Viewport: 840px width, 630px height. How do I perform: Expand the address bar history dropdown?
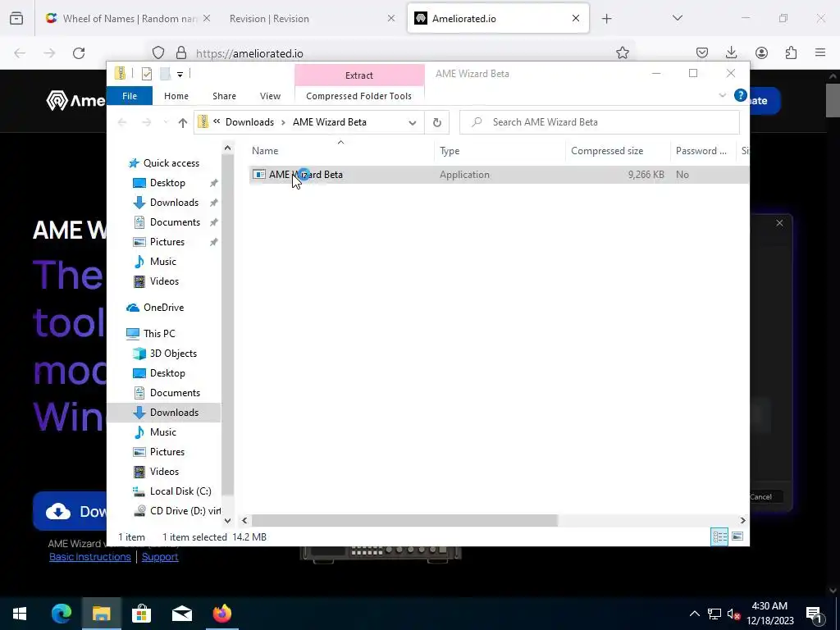412,123
